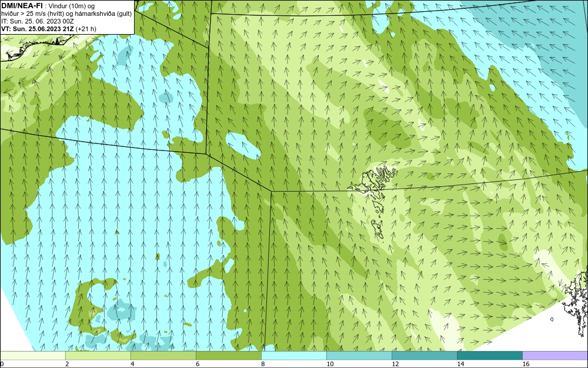Click the 'VT: Sun. 25.06.2023 21Z' valid time text

coord(38,29)
